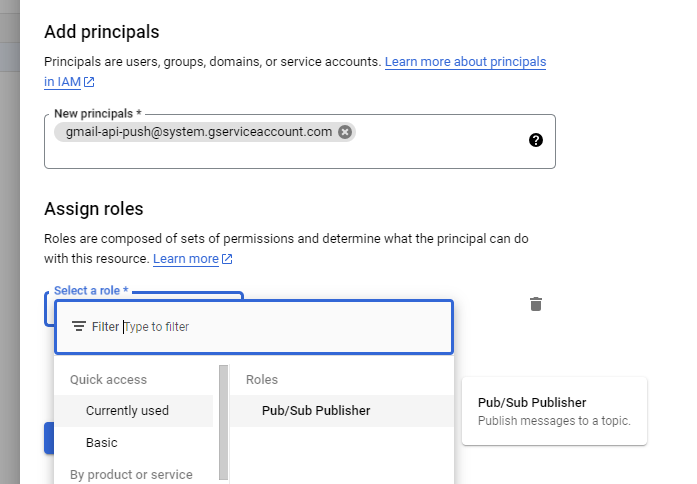Click external link icon beside 'Learn more'
The image size is (697, 484).
pyautogui.click(x=227, y=259)
